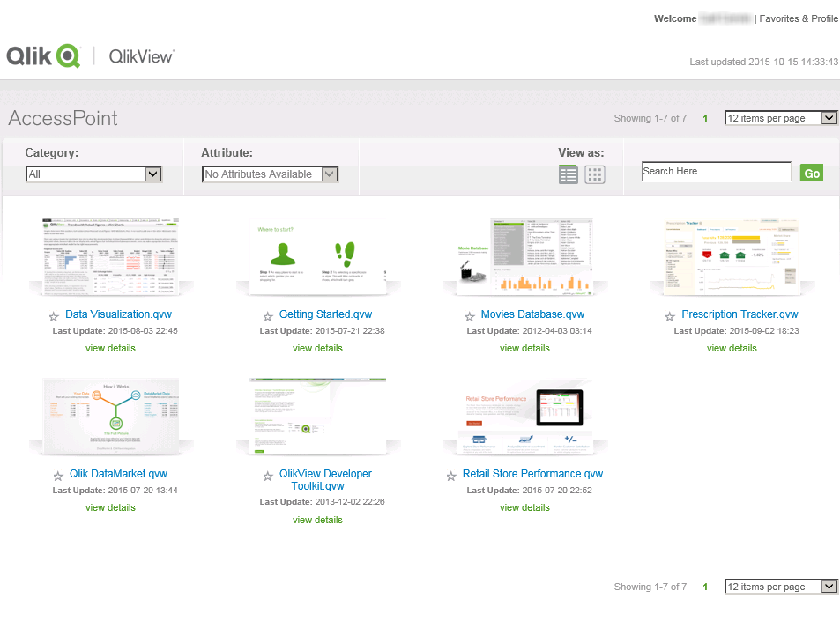Open bottom items per page dropdown
840x628 pixels.
[x=780, y=587]
